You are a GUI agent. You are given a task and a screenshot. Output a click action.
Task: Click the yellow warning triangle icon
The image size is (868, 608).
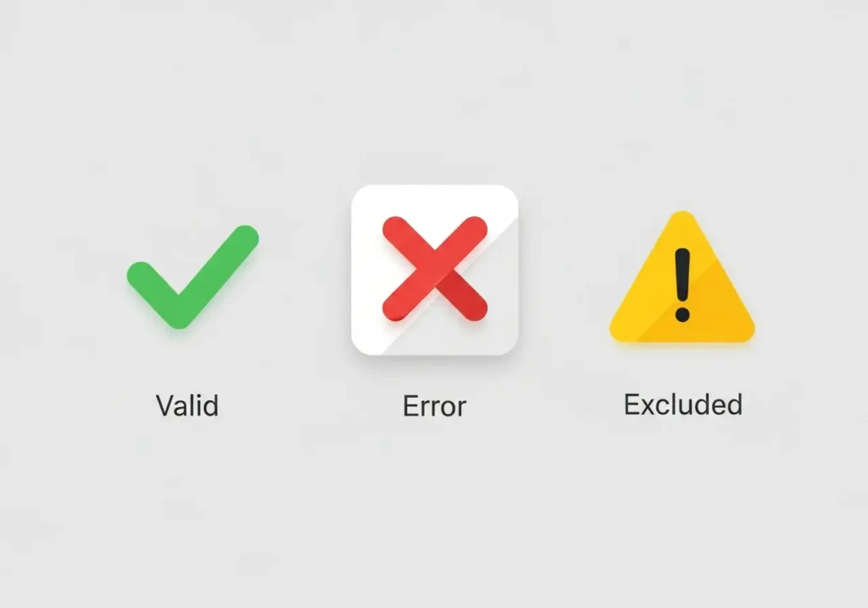click(x=682, y=277)
